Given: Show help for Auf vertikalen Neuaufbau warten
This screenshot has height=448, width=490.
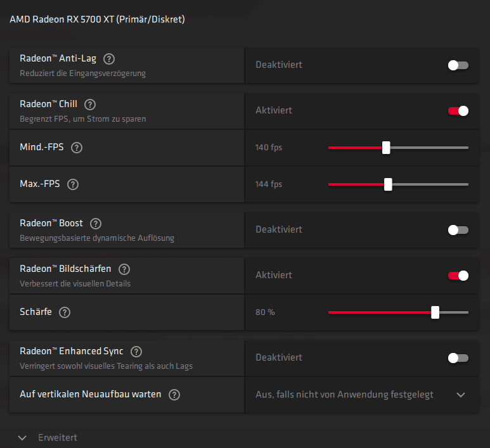Looking at the screenshot, I should pos(174,395).
